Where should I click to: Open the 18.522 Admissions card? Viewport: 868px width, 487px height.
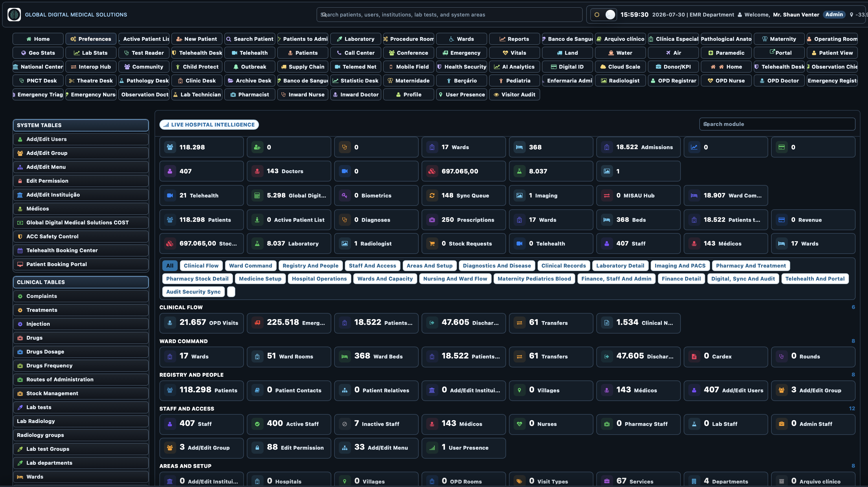point(638,147)
